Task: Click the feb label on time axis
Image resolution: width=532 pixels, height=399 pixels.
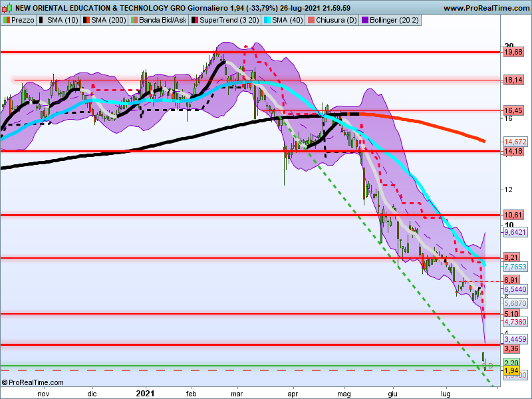Action: tap(191, 394)
